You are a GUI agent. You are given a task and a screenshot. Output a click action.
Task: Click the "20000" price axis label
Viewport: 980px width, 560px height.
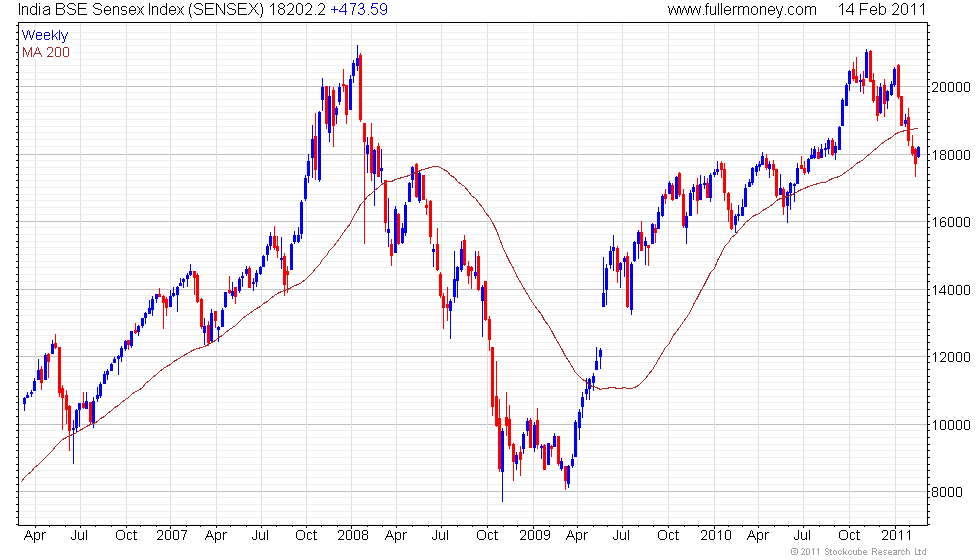click(951, 87)
